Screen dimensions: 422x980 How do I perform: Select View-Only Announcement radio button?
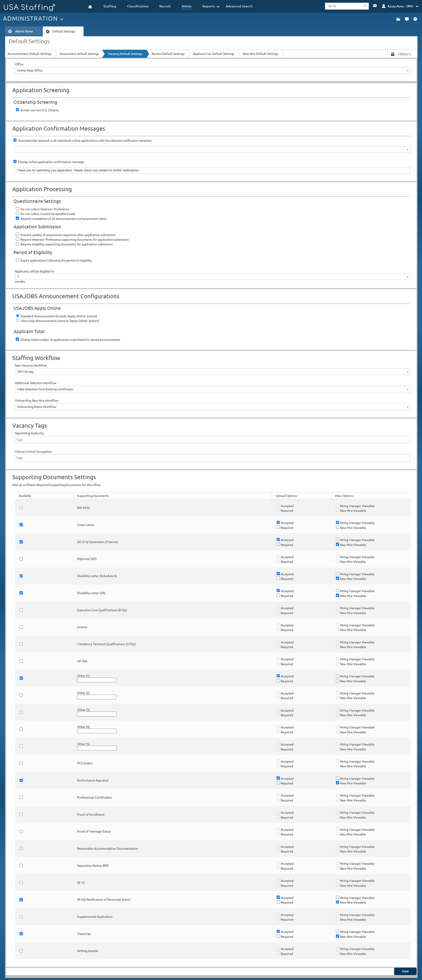coord(18,320)
